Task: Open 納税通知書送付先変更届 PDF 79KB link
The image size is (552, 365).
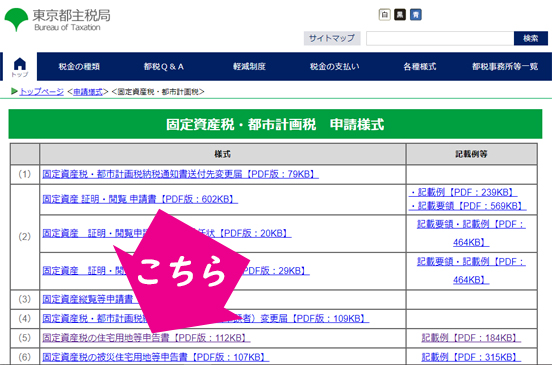Action: pos(180,174)
